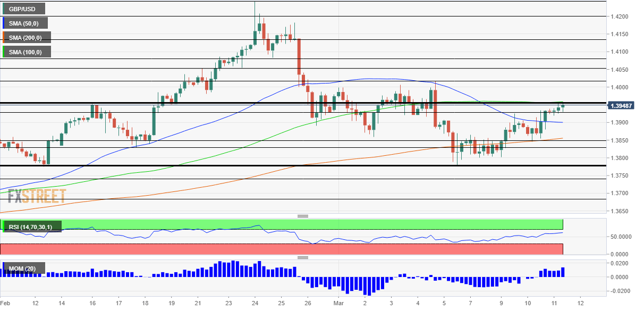Click the 1.4000 price axis label
The height and width of the screenshot is (310, 644).
click(620, 87)
